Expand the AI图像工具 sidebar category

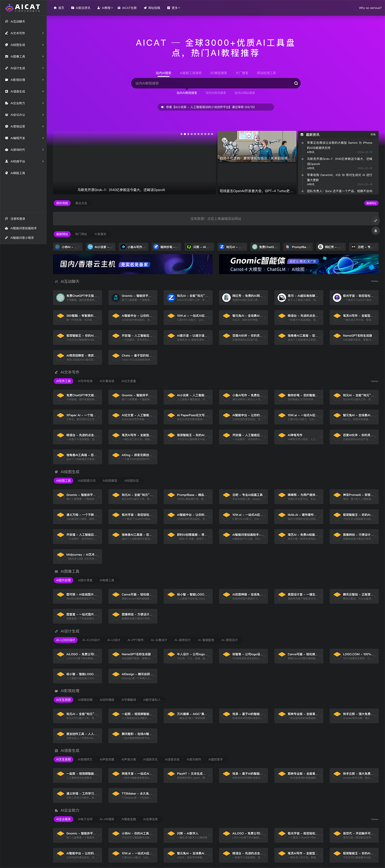43,57
